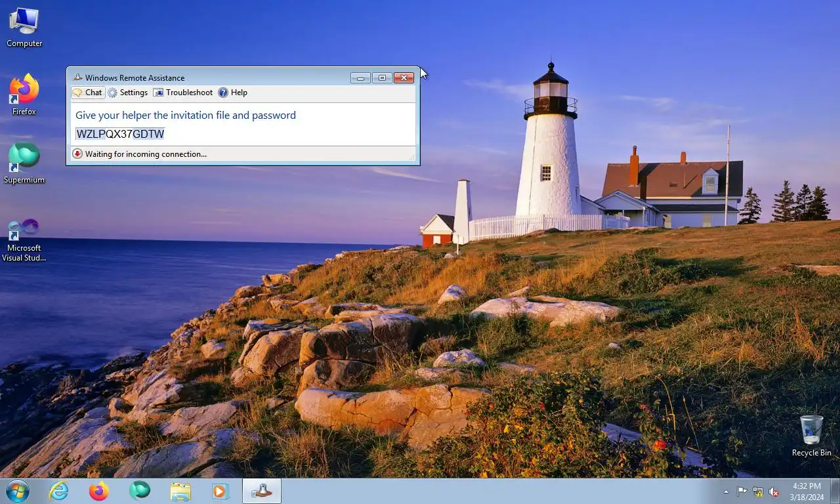The image size is (840, 504).
Task: Open Remote Assistance Settings
Action: click(x=128, y=93)
